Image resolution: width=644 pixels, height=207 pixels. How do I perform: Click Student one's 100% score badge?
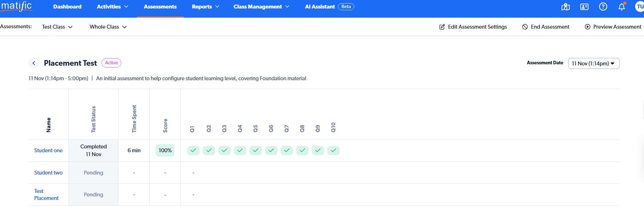pos(165,150)
